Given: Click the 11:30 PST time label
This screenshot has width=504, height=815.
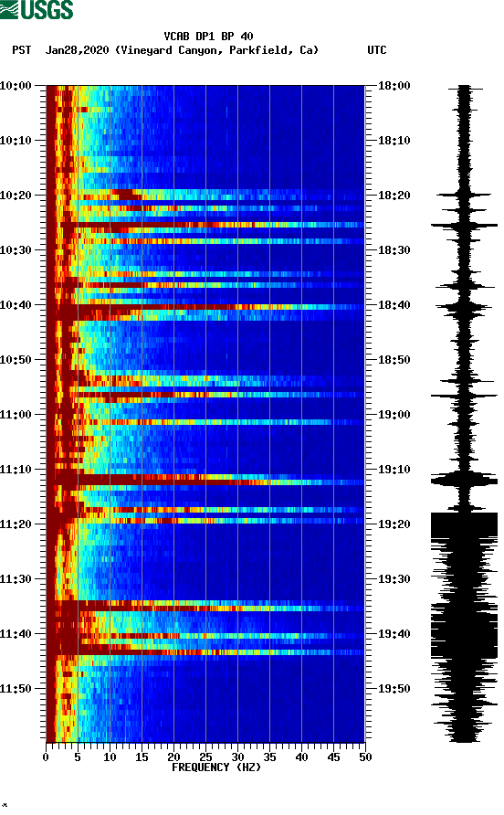Looking at the screenshot, I should (x=16, y=579).
